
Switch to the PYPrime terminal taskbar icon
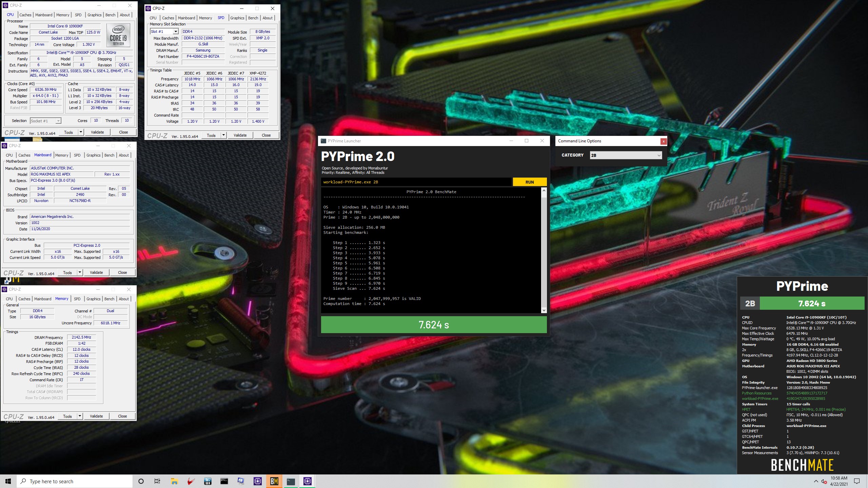tap(291, 481)
